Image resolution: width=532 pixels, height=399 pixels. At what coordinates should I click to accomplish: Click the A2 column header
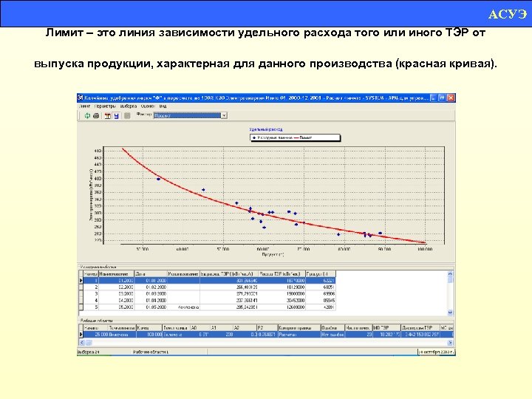tap(245, 328)
